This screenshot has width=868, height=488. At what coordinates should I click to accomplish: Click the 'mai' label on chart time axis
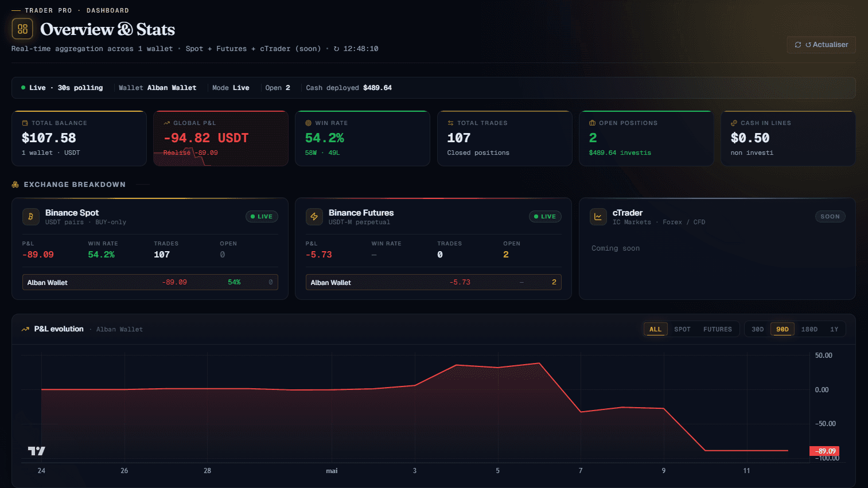pyautogui.click(x=332, y=471)
